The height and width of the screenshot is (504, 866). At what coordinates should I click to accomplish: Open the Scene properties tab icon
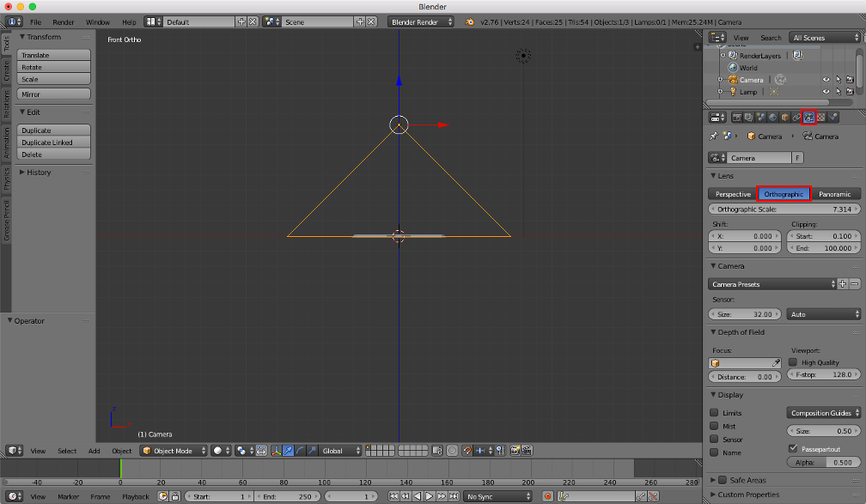pos(760,117)
